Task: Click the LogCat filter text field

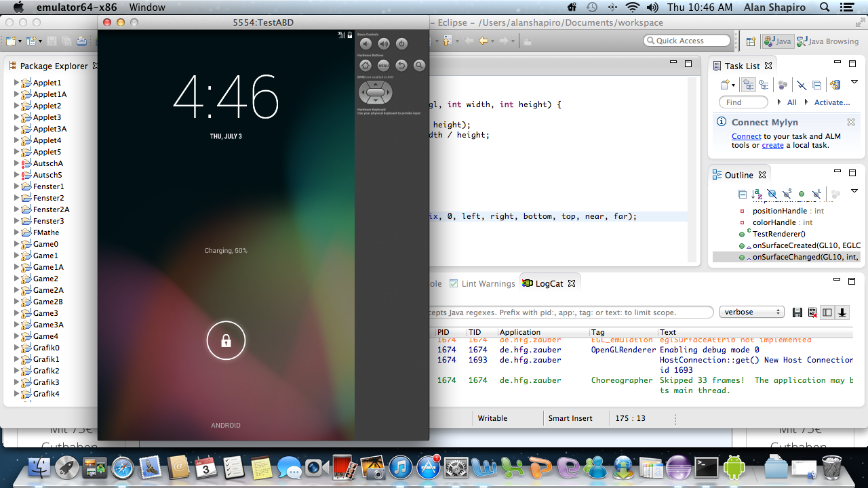Action: (572, 312)
